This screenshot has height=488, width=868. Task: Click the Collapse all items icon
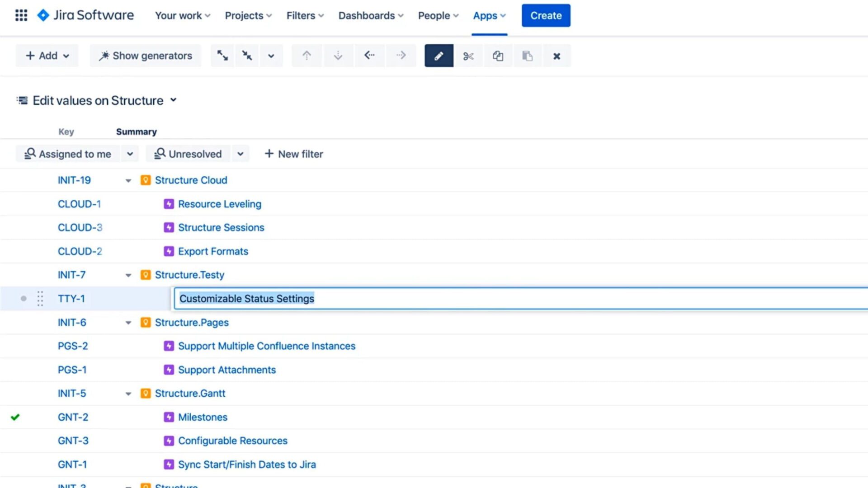point(246,56)
